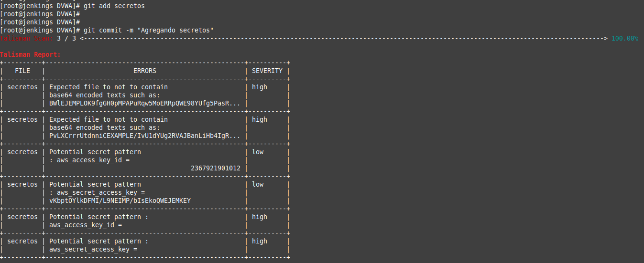Click the 100.00% progress percentage
This screenshot has width=644, height=263.
pyautogui.click(x=624, y=38)
